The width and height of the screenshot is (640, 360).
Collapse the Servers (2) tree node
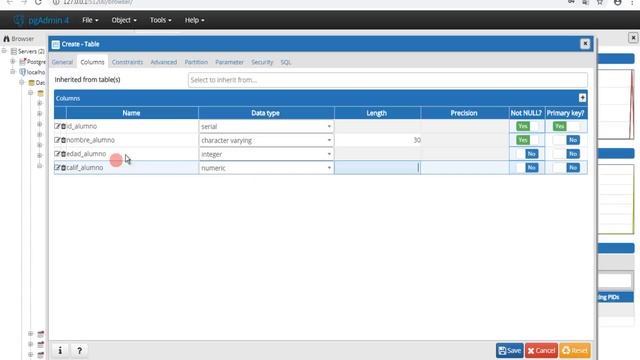coord(4,51)
